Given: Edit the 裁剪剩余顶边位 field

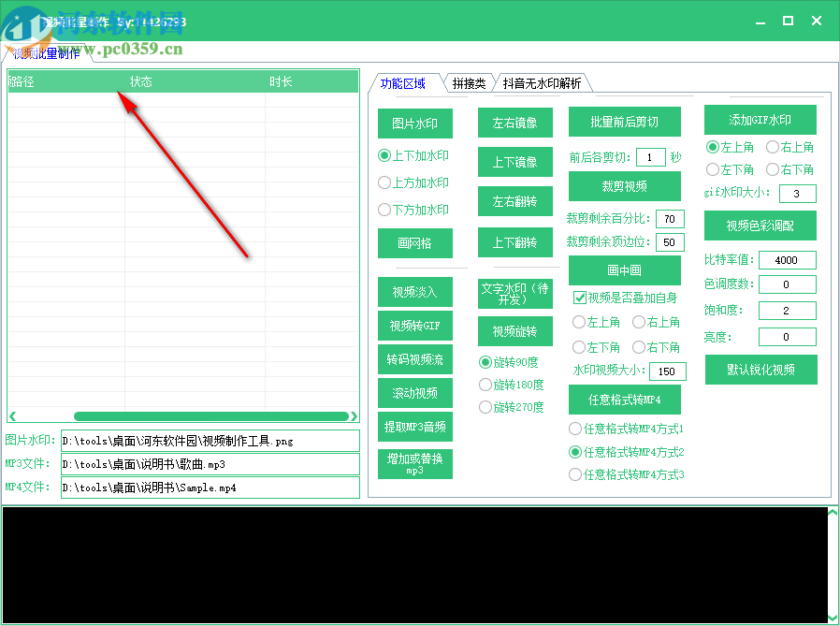Looking at the screenshot, I should pyautogui.click(x=670, y=242).
